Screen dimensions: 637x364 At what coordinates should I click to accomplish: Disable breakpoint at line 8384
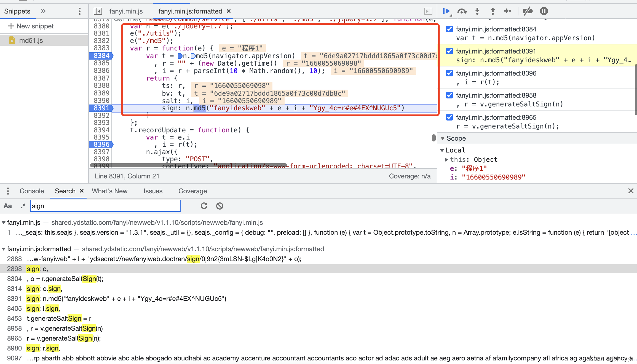click(x=449, y=29)
